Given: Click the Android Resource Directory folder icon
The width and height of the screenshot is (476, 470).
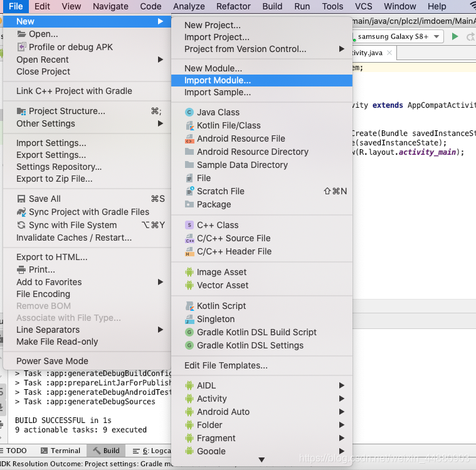Looking at the screenshot, I should (x=189, y=152).
